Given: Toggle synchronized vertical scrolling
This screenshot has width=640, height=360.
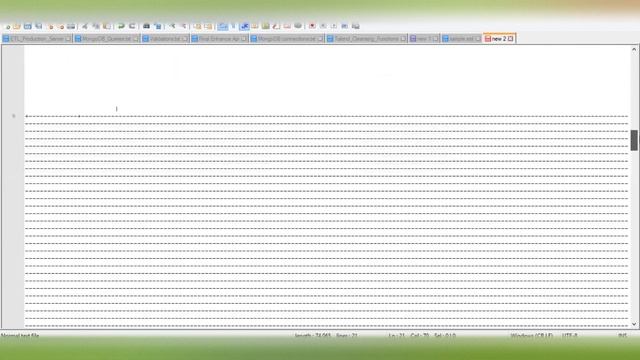Looking at the screenshot, I should pos(198,27).
